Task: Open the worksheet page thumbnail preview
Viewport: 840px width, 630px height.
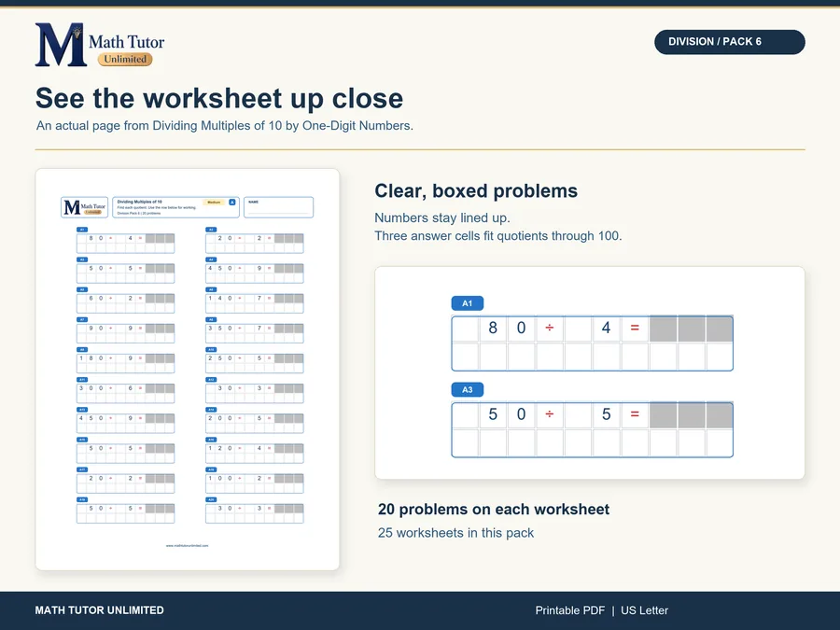Action: [x=188, y=369]
